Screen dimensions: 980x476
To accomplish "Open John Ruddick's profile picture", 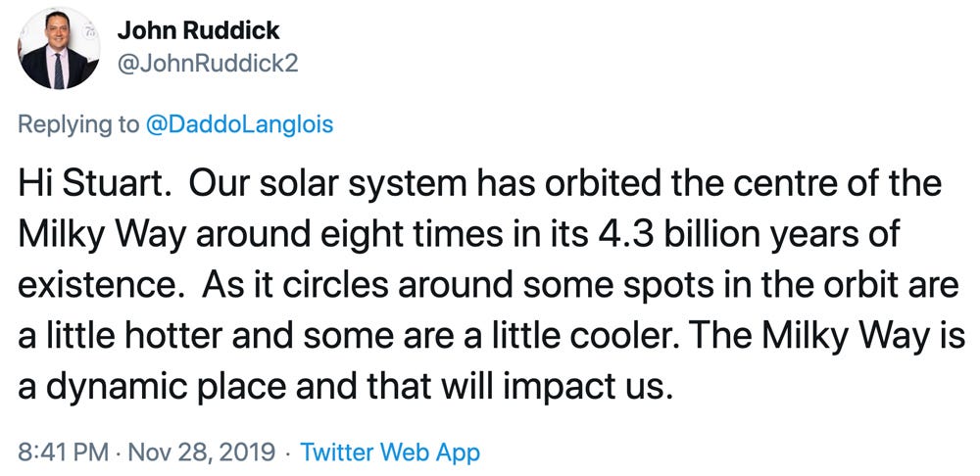I will click(x=58, y=49).
